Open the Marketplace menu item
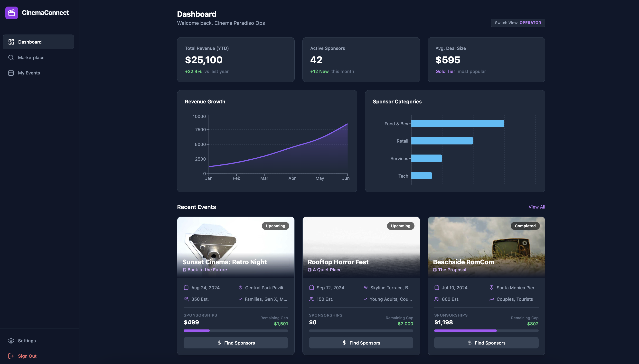The height and width of the screenshot is (364, 639). [x=31, y=57]
